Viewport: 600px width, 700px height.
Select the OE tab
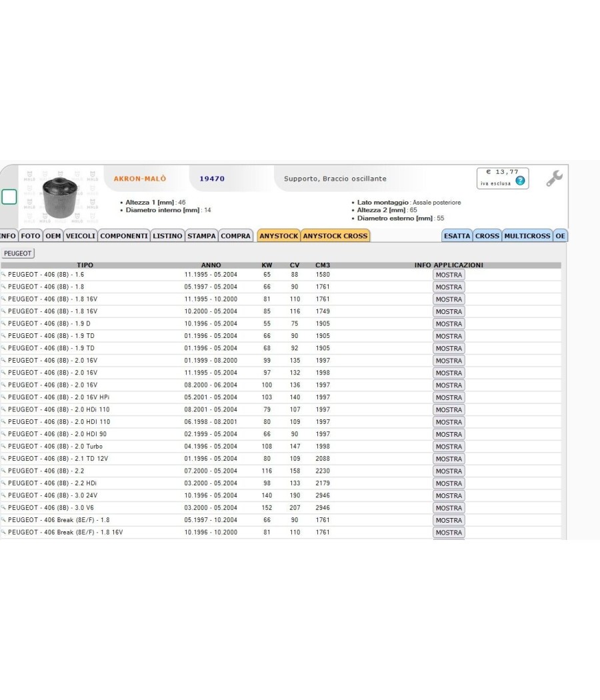click(x=560, y=236)
